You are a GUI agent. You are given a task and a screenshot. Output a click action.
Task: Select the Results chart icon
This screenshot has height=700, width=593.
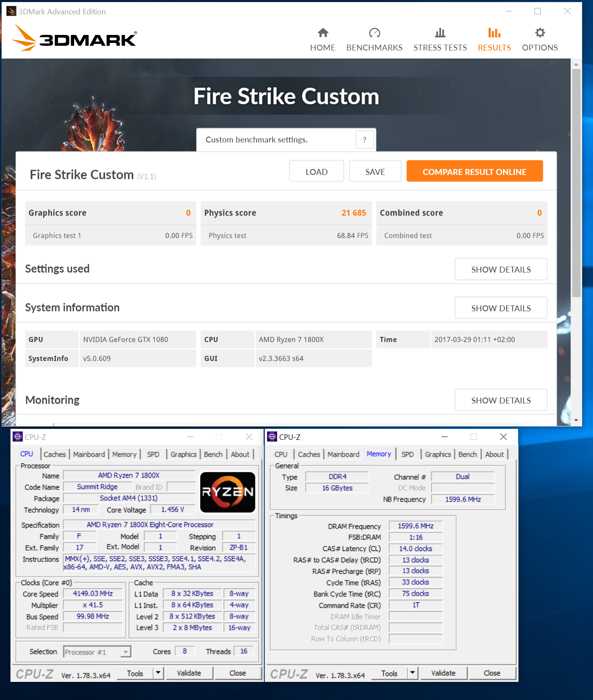click(x=494, y=33)
